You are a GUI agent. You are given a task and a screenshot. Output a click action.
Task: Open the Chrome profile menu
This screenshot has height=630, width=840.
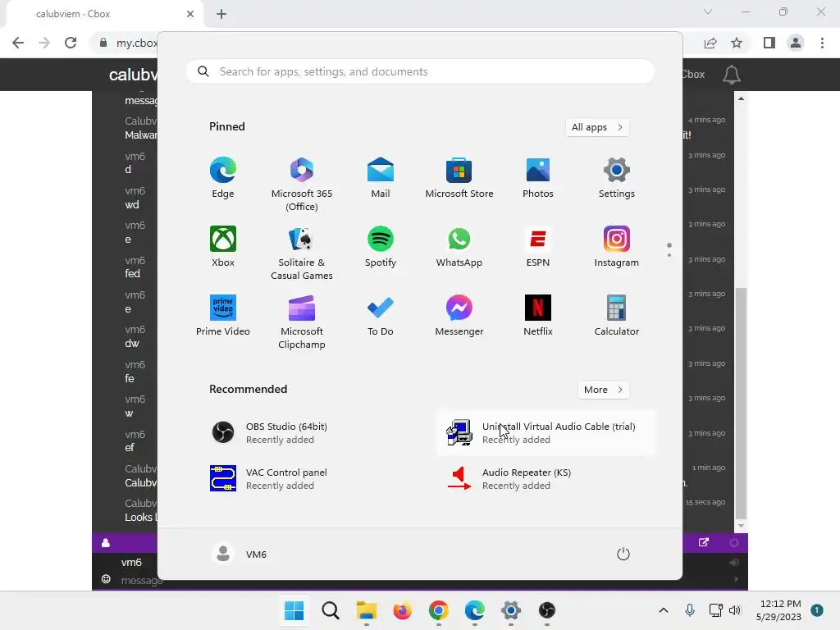point(796,43)
